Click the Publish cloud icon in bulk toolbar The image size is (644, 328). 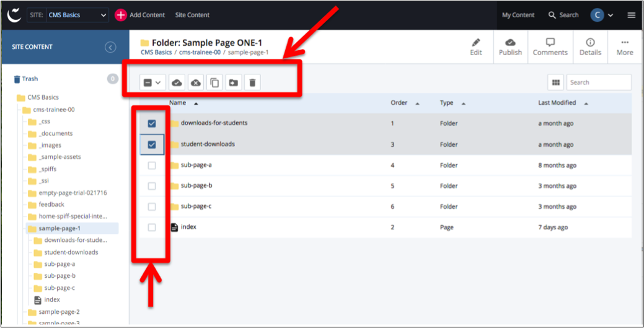click(x=177, y=82)
